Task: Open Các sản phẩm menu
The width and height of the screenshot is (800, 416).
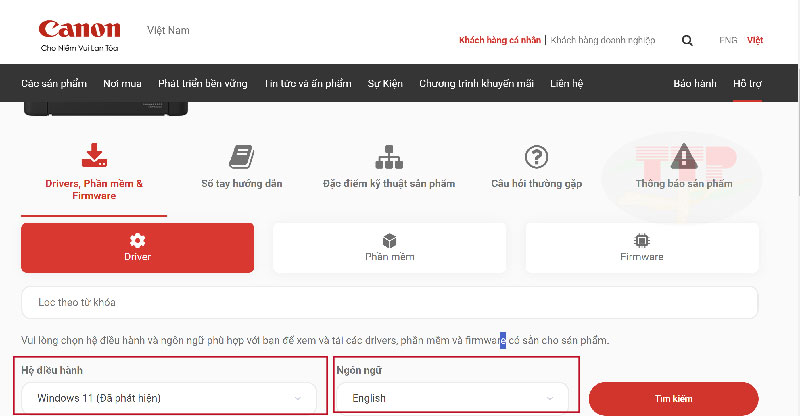Action: 54,83
